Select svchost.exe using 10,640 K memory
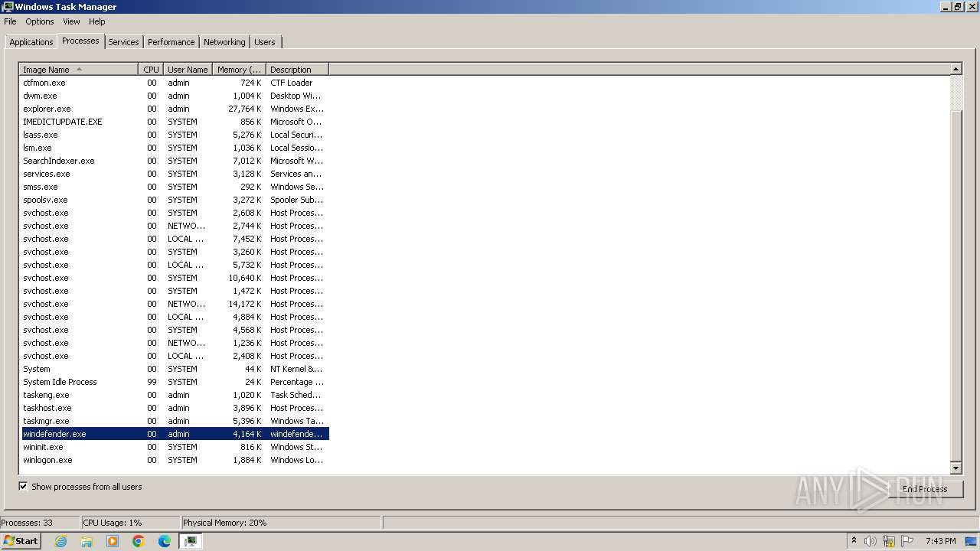980x551 pixels. (x=175, y=278)
